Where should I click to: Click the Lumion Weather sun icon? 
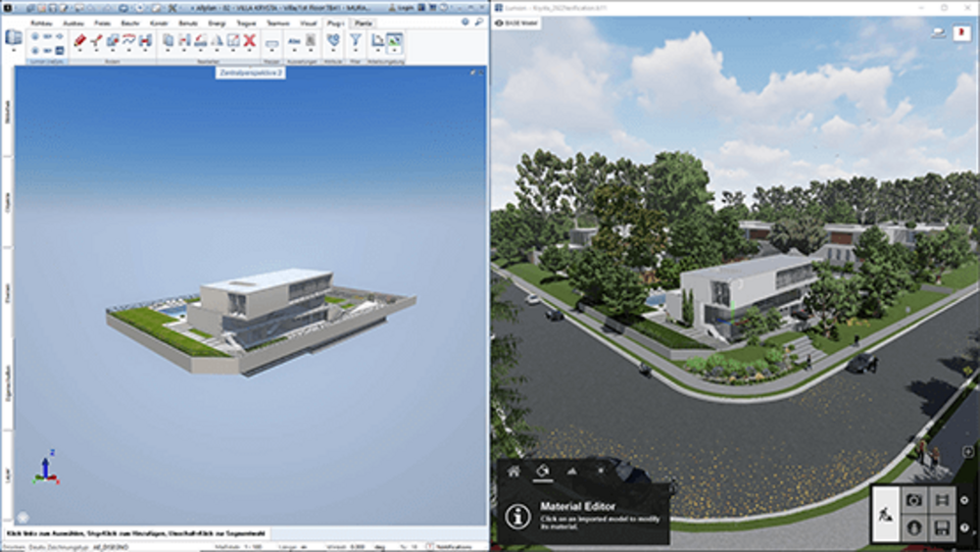600,471
